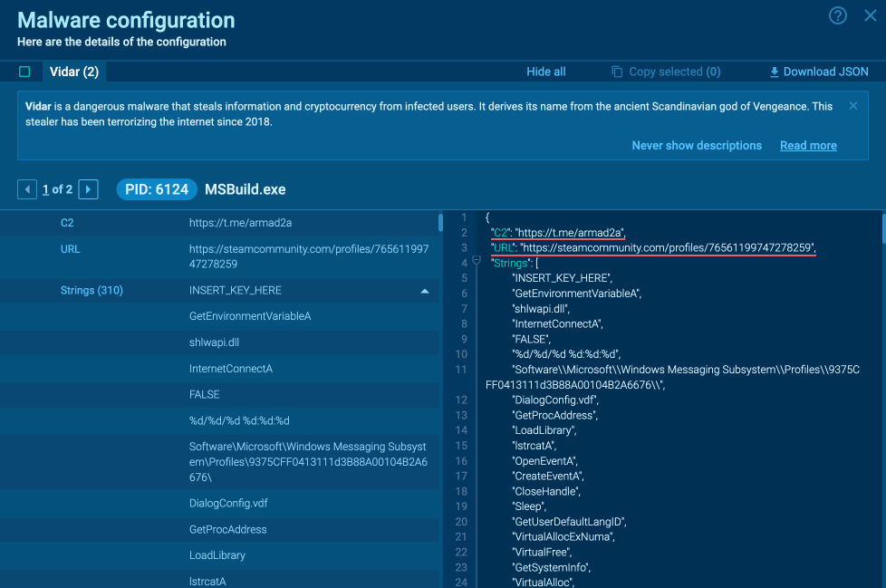The height and width of the screenshot is (588, 886).
Task: Close the Malware configuration dialog
Action: pos(870,15)
